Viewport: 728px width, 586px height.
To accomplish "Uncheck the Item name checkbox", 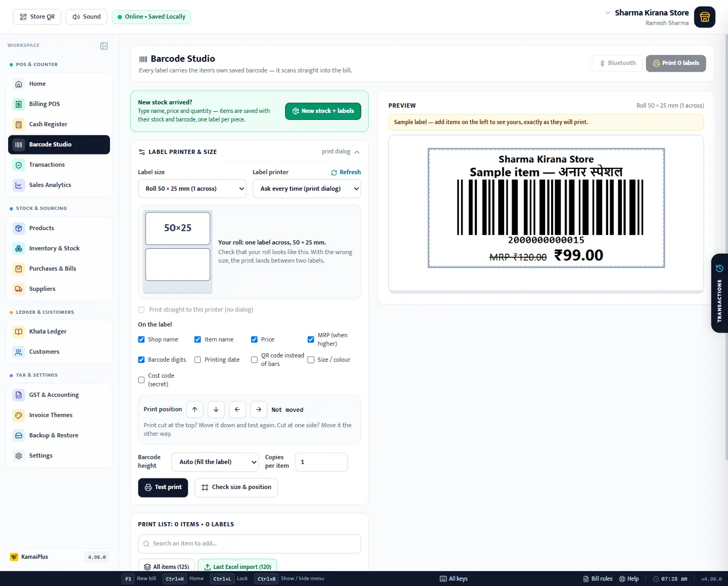I will point(198,339).
